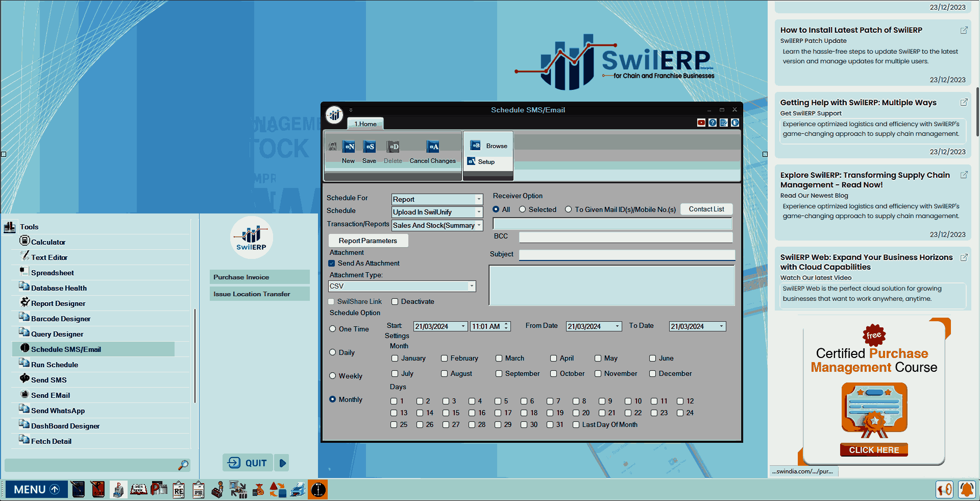Viewport: 980px width, 501px height.
Task: Click the start time spinner arrows
Action: click(x=506, y=326)
